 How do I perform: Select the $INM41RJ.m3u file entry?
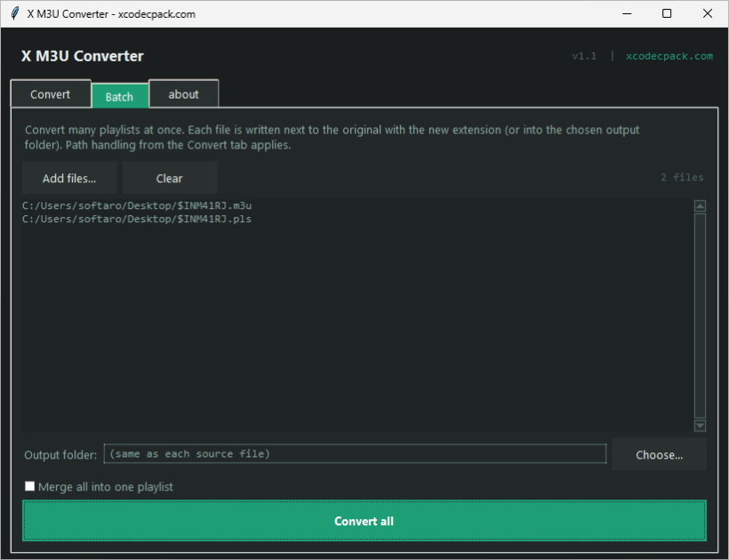(x=137, y=205)
